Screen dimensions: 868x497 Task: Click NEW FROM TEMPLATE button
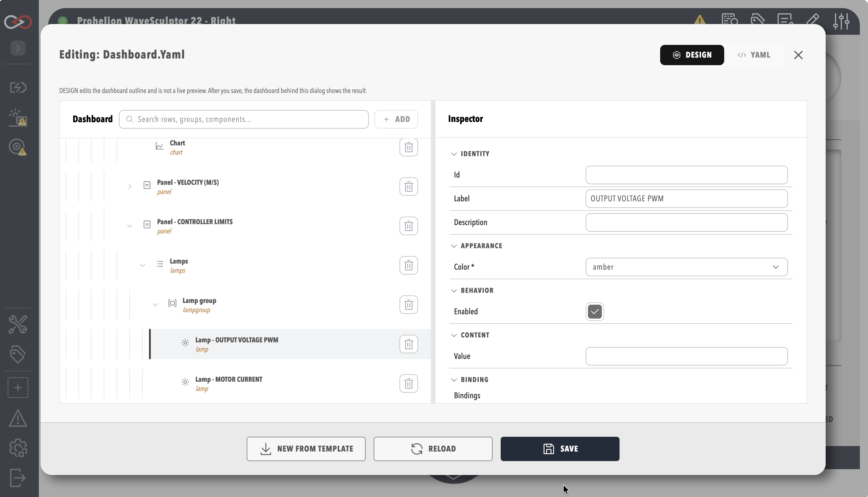306,449
